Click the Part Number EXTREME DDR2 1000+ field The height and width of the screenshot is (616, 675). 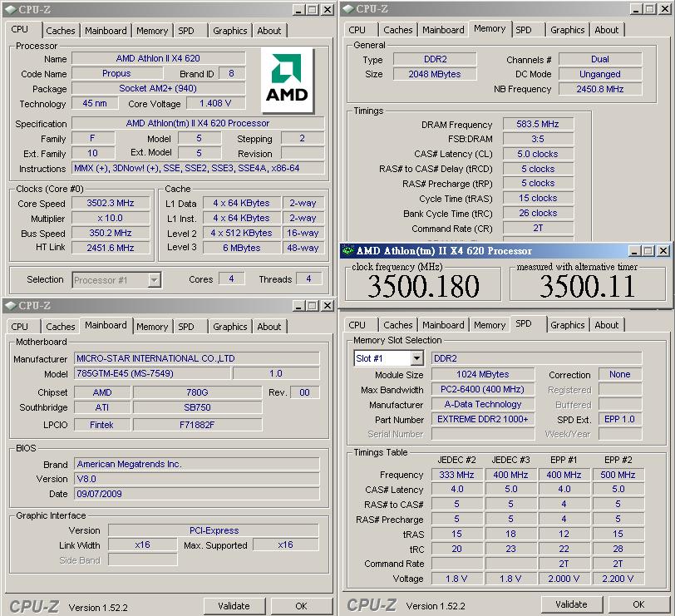coord(483,419)
